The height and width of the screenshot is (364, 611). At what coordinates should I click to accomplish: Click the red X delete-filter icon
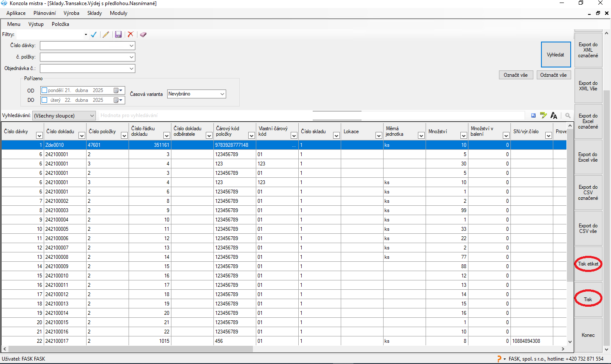(x=131, y=34)
